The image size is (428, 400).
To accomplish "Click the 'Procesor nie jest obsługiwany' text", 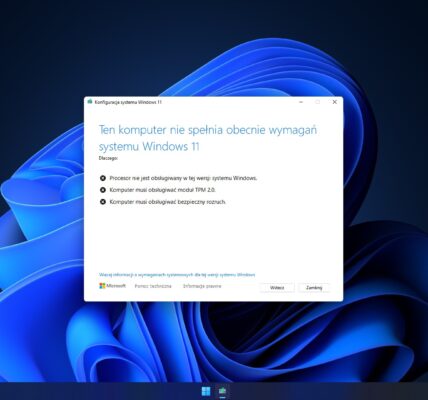I will [183, 178].
